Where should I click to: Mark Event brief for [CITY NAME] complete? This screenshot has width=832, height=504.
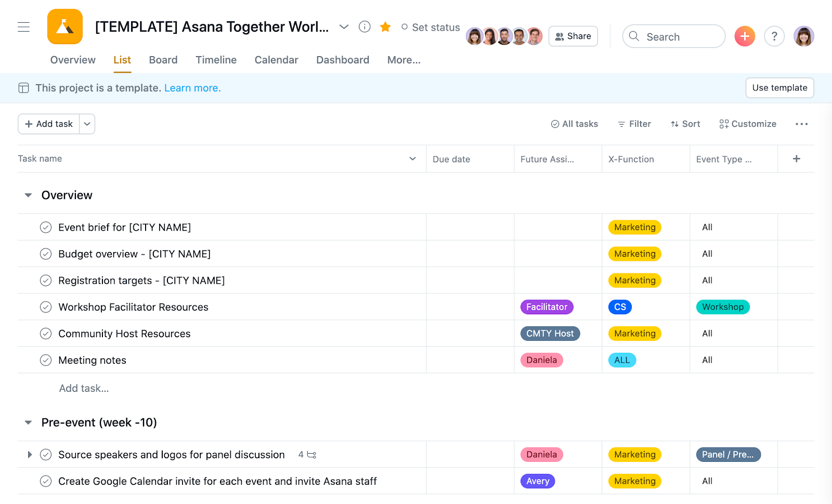tap(46, 228)
